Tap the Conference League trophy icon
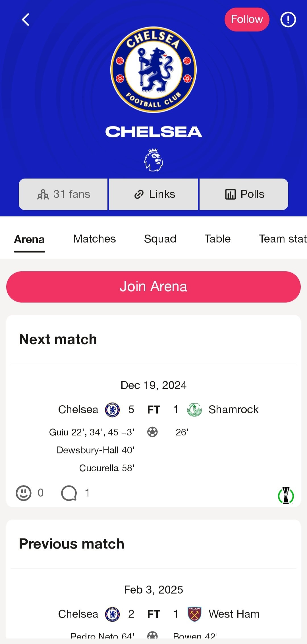The width and height of the screenshot is (307, 644). 286,495
